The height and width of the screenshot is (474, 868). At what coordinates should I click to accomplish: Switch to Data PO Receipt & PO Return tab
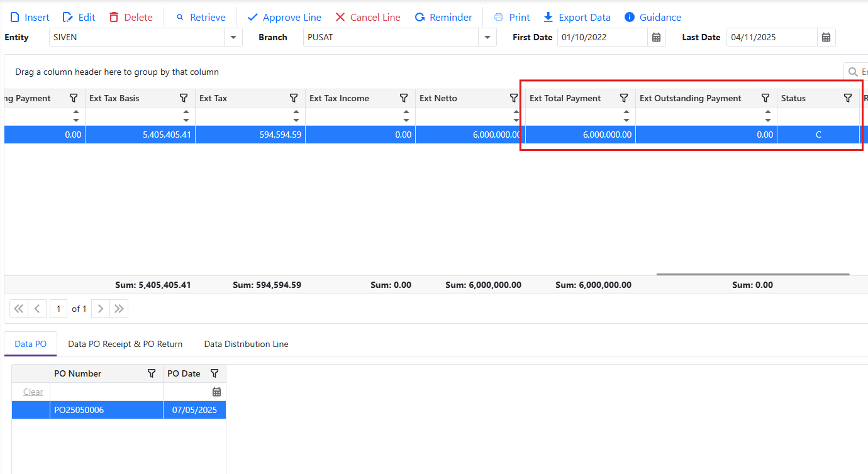pos(125,344)
